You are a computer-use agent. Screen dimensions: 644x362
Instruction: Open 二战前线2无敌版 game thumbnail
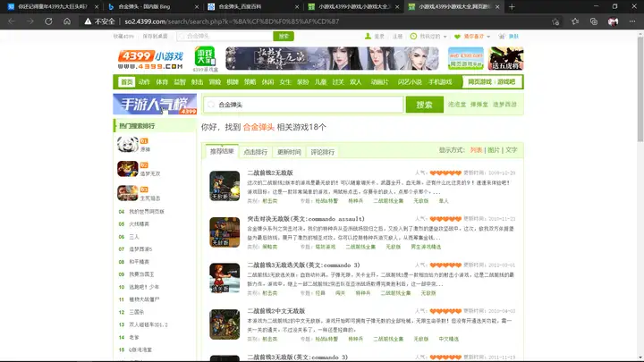point(225,186)
